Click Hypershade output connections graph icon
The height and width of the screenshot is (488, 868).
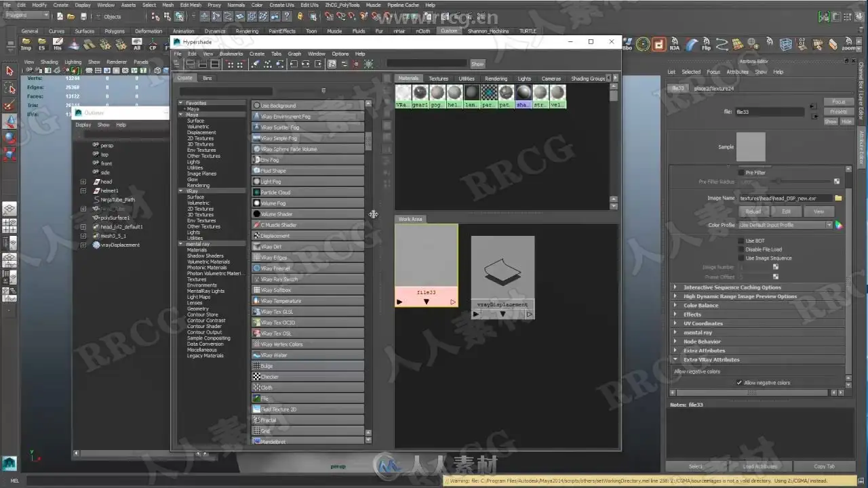tap(318, 64)
